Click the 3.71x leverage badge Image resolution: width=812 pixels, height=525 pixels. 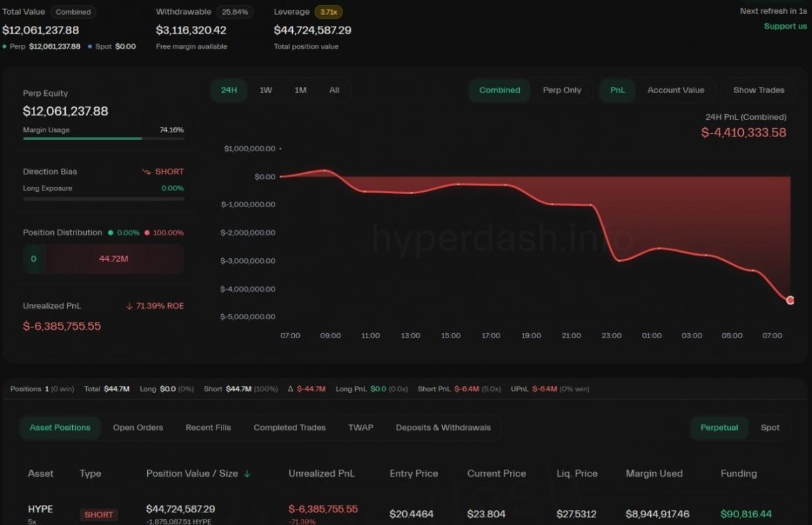[x=328, y=12]
